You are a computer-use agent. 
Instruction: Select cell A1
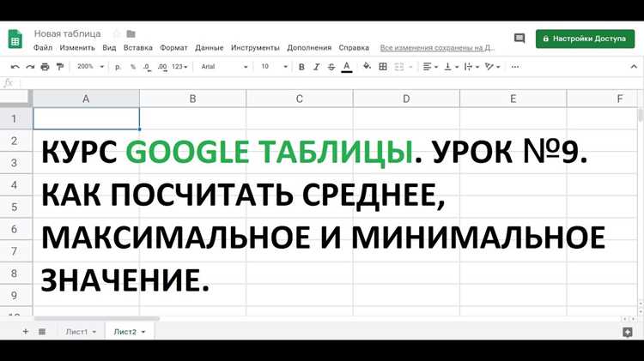(x=86, y=118)
